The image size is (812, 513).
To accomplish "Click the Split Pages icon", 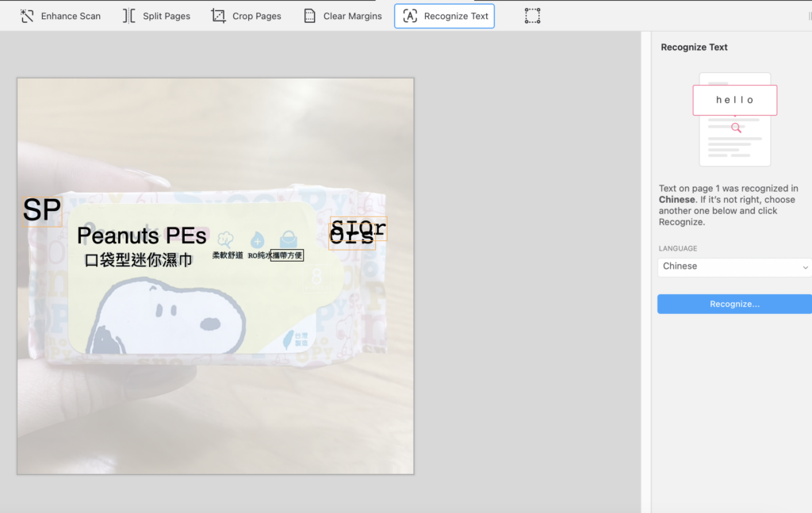I will point(129,16).
